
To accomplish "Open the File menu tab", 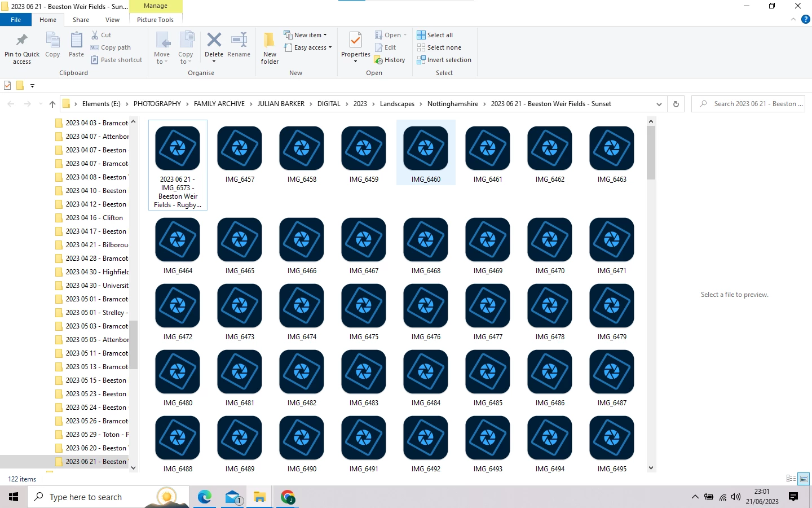I will pyautogui.click(x=16, y=20).
